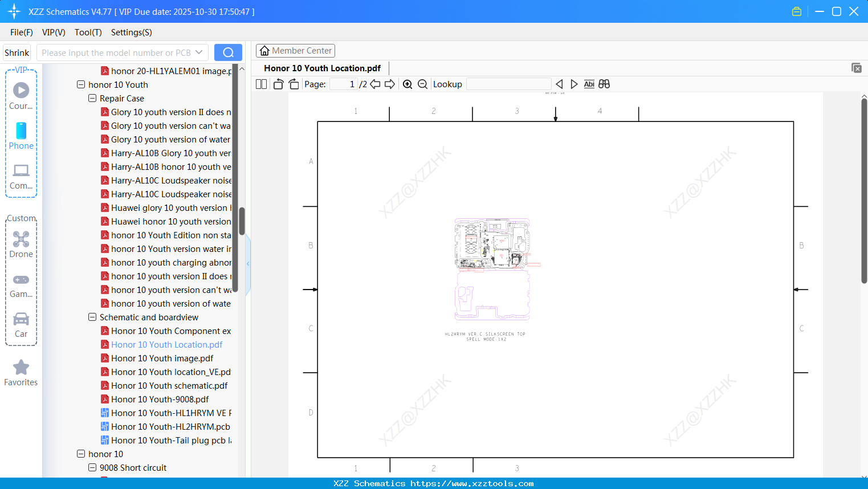Rotate the page counterclockwise
The image size is (868, 489).
(278, 84)
